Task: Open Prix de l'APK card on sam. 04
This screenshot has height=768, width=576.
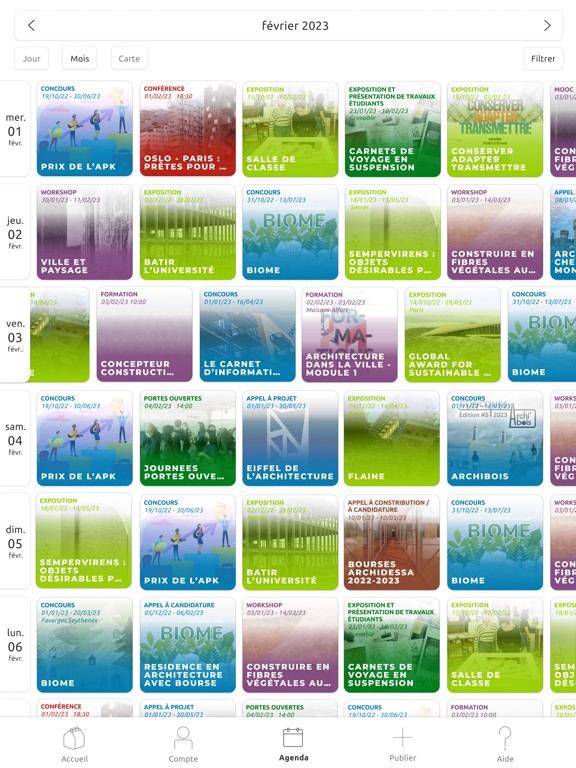Action: pos(85,438)
